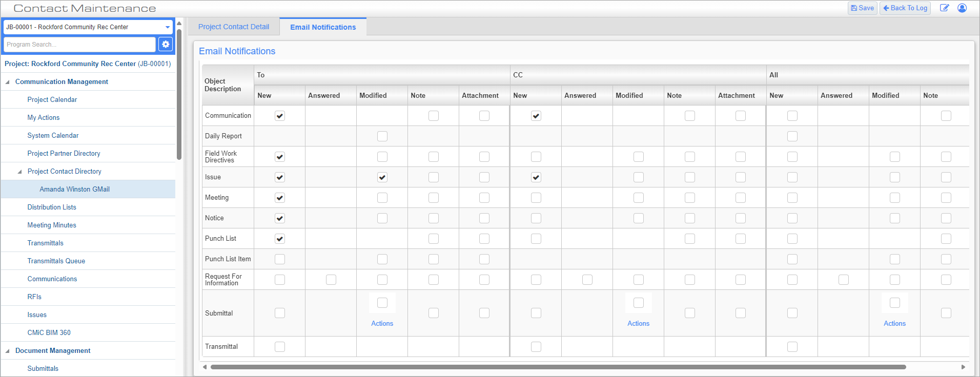Image resolution: width=980 pixels, height=377 pixels.
Task: Collapse the Project Contact Directory node
Action: click(x=20, y=172)
